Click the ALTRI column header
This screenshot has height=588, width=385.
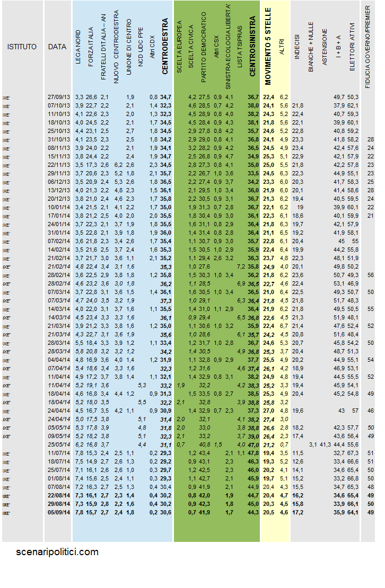[x=282, y=47]
